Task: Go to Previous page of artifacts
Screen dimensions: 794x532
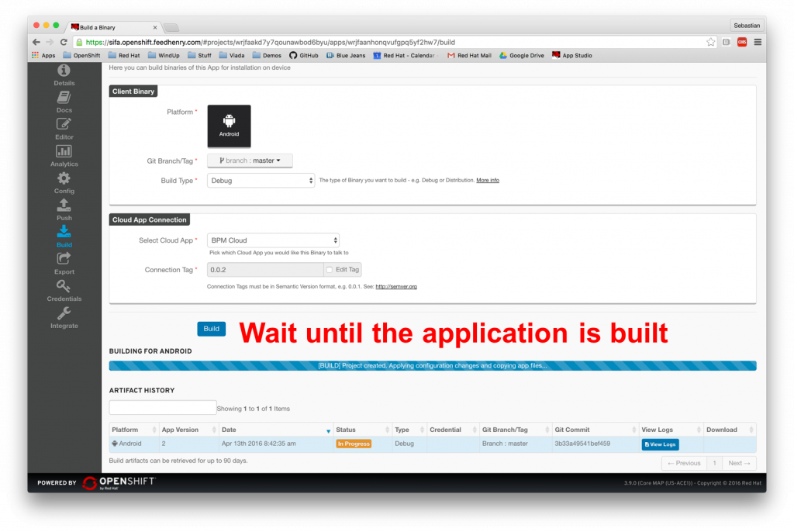Action: (x=684, y=463)
